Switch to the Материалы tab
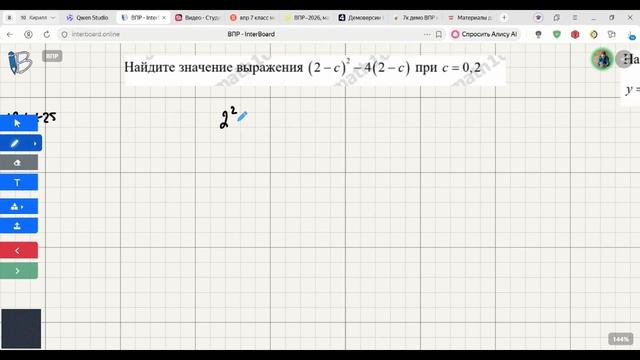This screenshot has height=360, width=640. pos(469,18)
